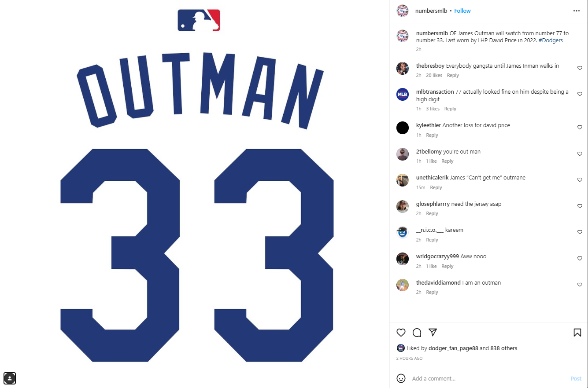This screenshot has width=588, height=388.
Task: View the 838 others who liked
Action: 504,348
